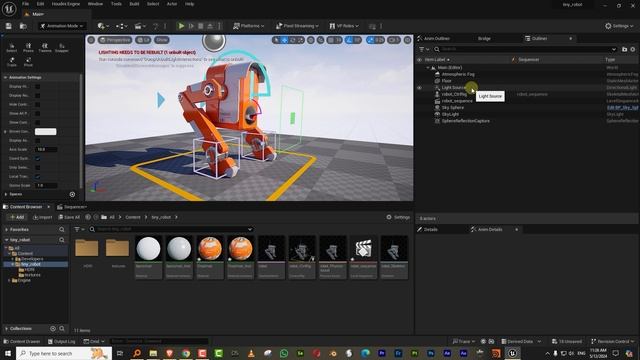The width and height of the screenshot is (640, 360).
Task: Click the Save level icon in toolbar
Action: [x=9, y=26]
